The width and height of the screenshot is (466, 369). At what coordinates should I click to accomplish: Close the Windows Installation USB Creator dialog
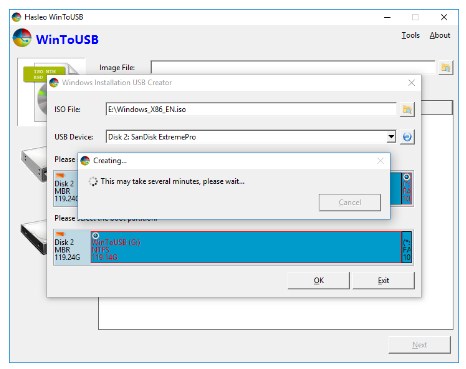[x=412, y=83]
